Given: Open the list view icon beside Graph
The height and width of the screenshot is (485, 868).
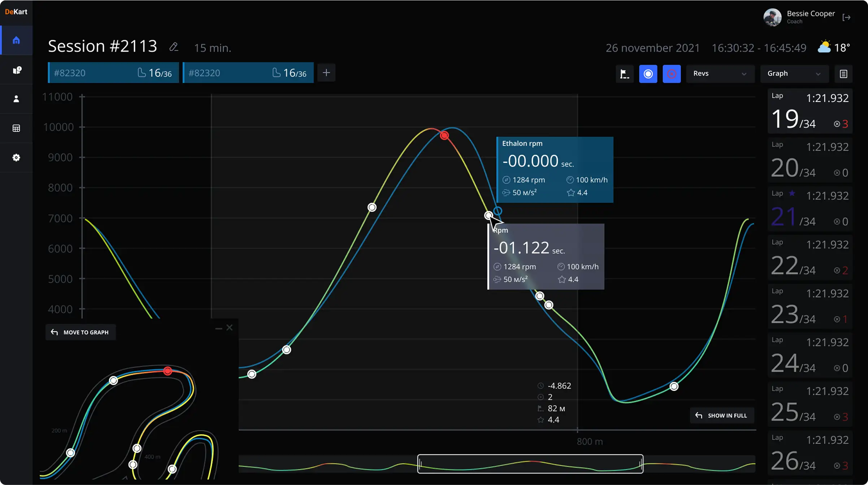Looking at the screenshot, I should pyautogui.click(x=843, y=74).
